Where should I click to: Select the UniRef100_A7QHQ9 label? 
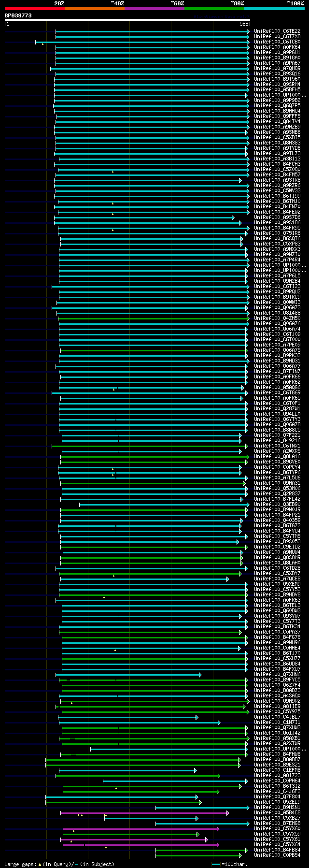(x=277, y=68)
